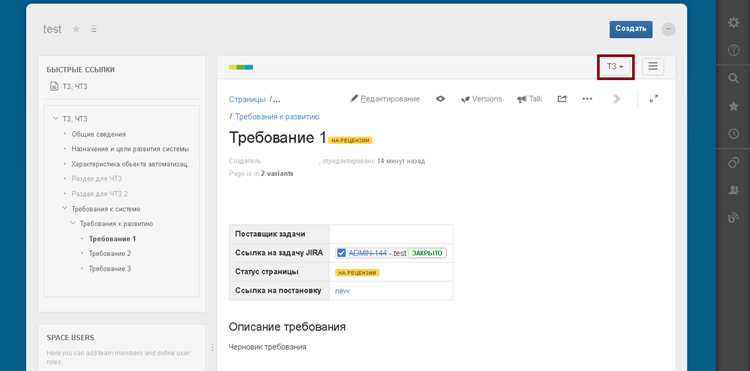Image resolution: width=750 pixels, height=371 pixels.
Task: Click the SPACE USERS panel heading
Action: coord(70,338)
